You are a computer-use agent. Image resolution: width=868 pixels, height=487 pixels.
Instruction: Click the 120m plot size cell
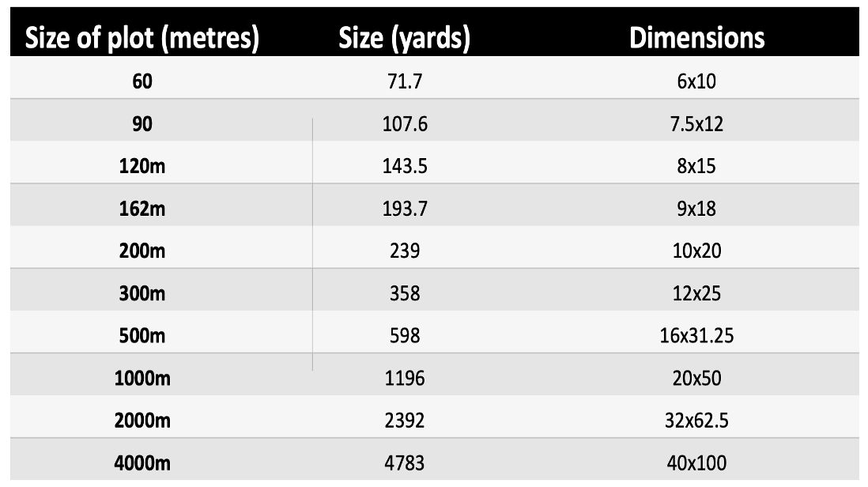[x=143, y=167]
